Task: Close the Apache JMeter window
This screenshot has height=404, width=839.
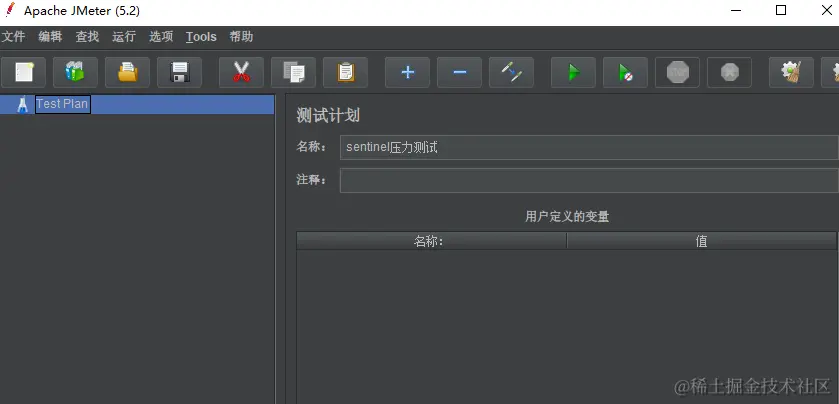Action: tap(827, 10)
